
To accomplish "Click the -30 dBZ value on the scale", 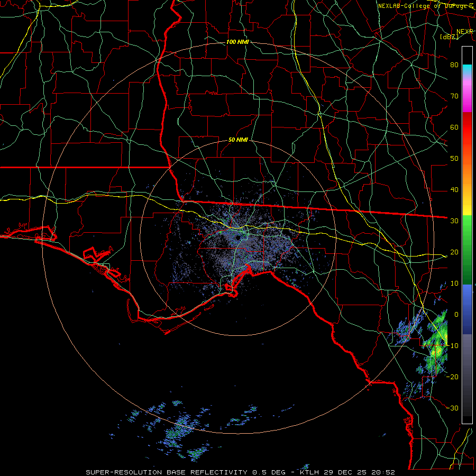I will 452,408.
